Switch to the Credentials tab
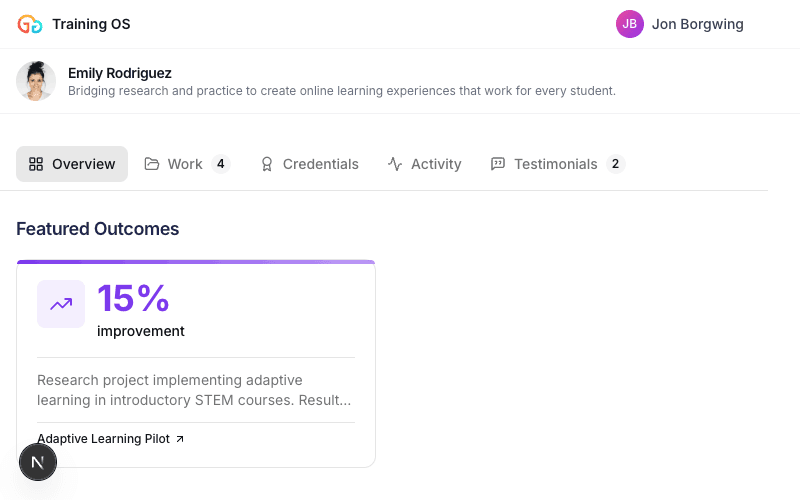800x500 pixels. [x=320, y=164]
